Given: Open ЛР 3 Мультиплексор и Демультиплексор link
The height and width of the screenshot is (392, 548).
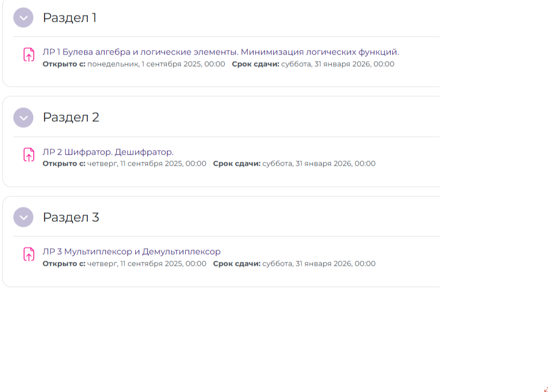Looking at the screenshot, I should point(131,251).
